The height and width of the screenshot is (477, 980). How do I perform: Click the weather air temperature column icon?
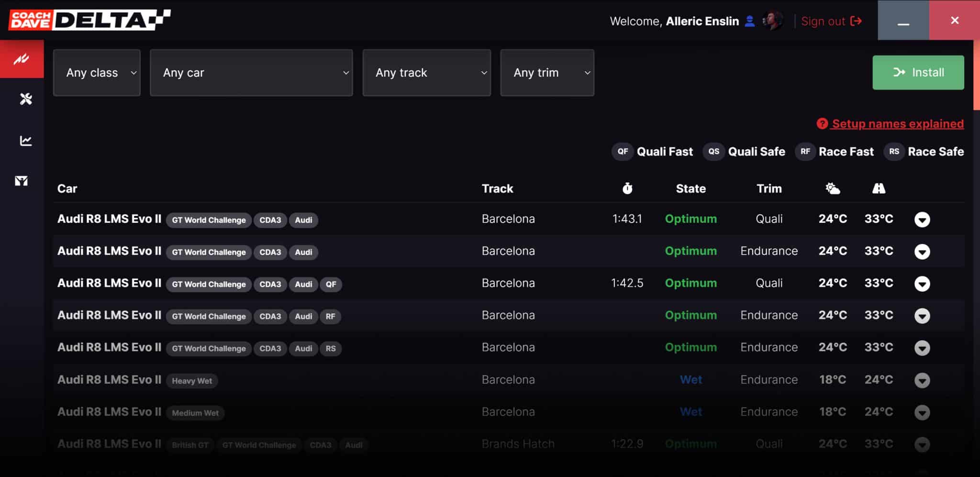(x=833, y=188)
